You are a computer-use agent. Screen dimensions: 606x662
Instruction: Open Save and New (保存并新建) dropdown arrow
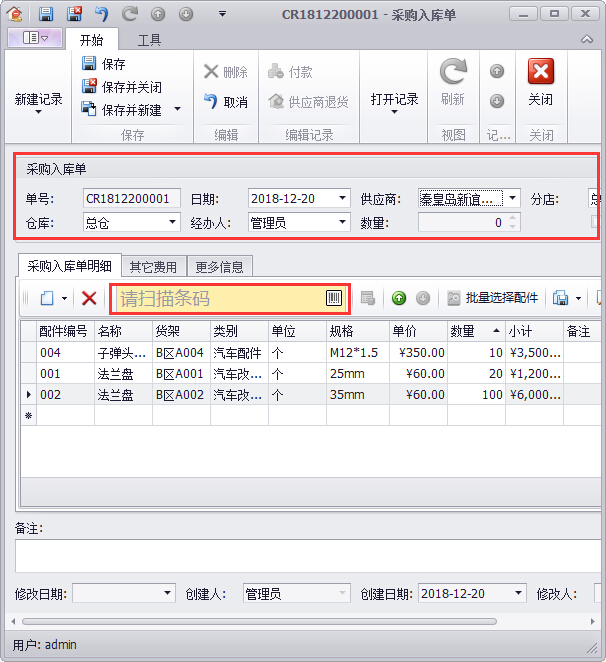click(178, 110)
